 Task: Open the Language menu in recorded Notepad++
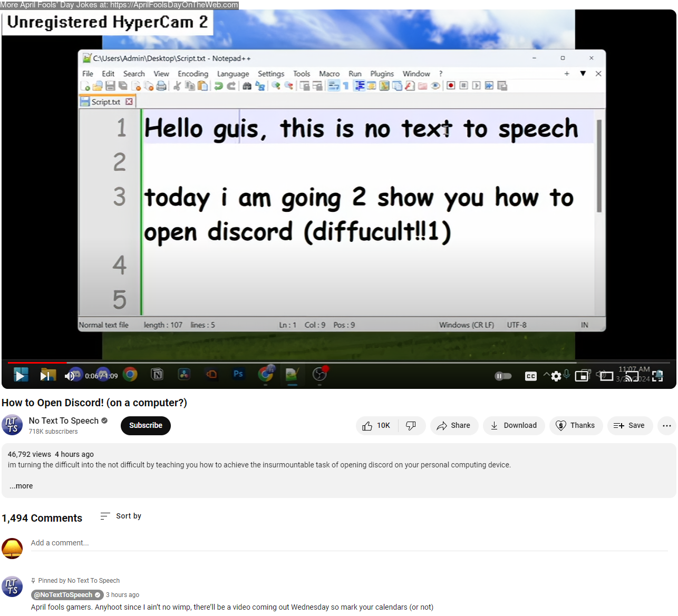(233, 74)
